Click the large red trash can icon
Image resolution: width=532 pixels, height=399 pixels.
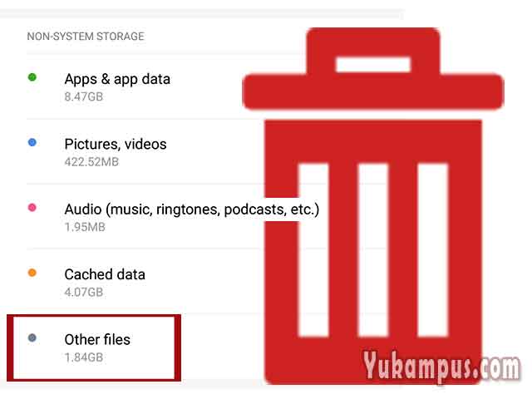click(x=373, y=206)
